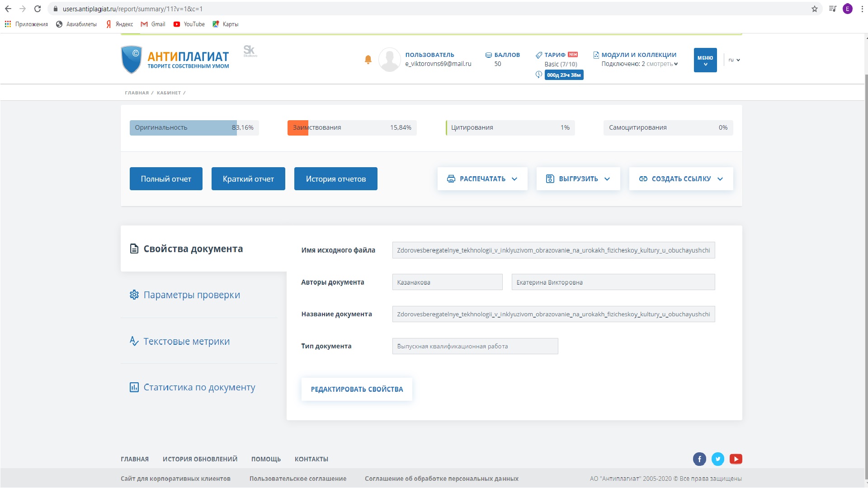Click the Antiplagiat shield logo
The height and width of the screenshot is (488, 868).
pyautogui.click(x=132, y=60)
